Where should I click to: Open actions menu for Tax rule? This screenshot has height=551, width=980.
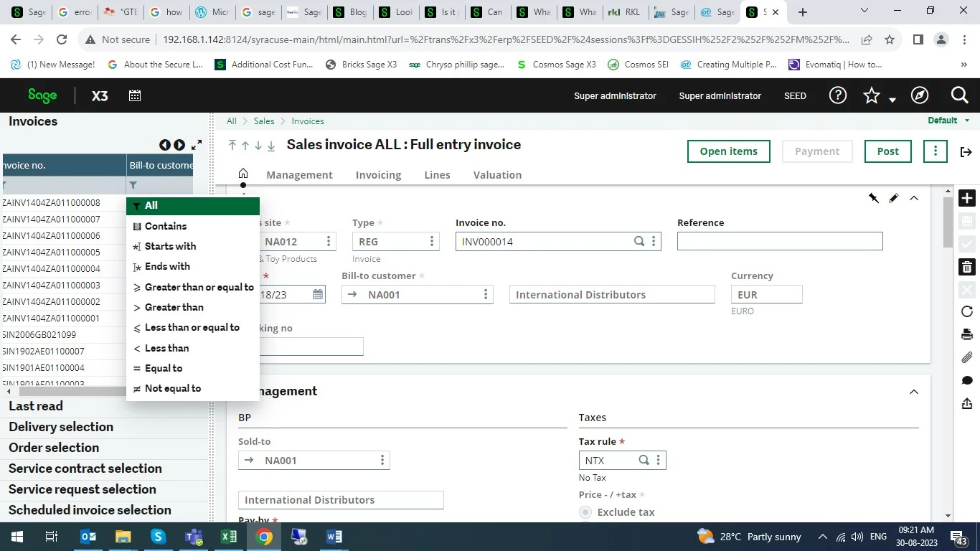pyautogui.click(x=659, y=460)
